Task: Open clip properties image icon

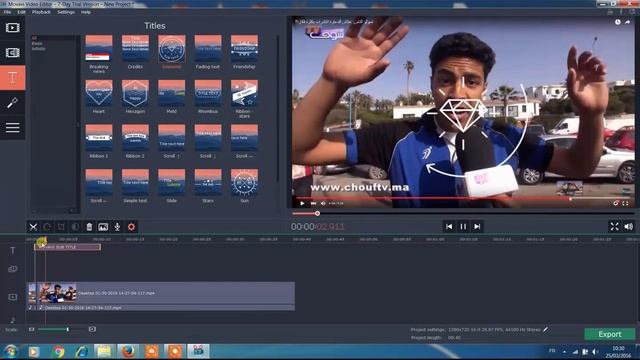Action: (103, 227)
